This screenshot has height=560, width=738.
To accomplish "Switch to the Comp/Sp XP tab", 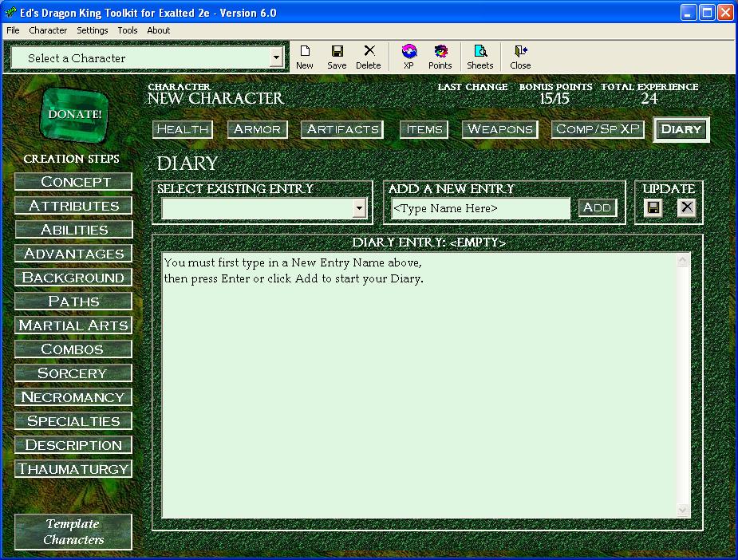I will click(x=598, y=129).
